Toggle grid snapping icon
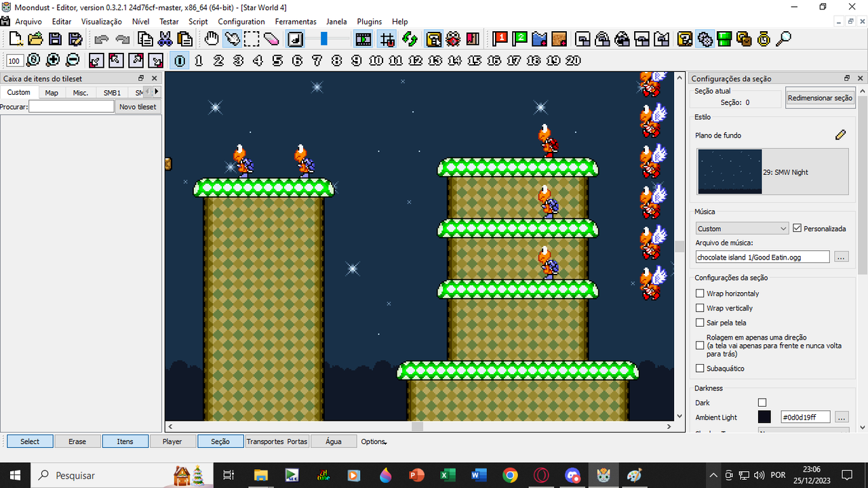 coord(387,39)
